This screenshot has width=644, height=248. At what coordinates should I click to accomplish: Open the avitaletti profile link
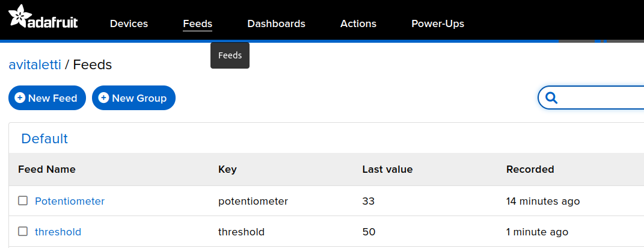[35, 64]
